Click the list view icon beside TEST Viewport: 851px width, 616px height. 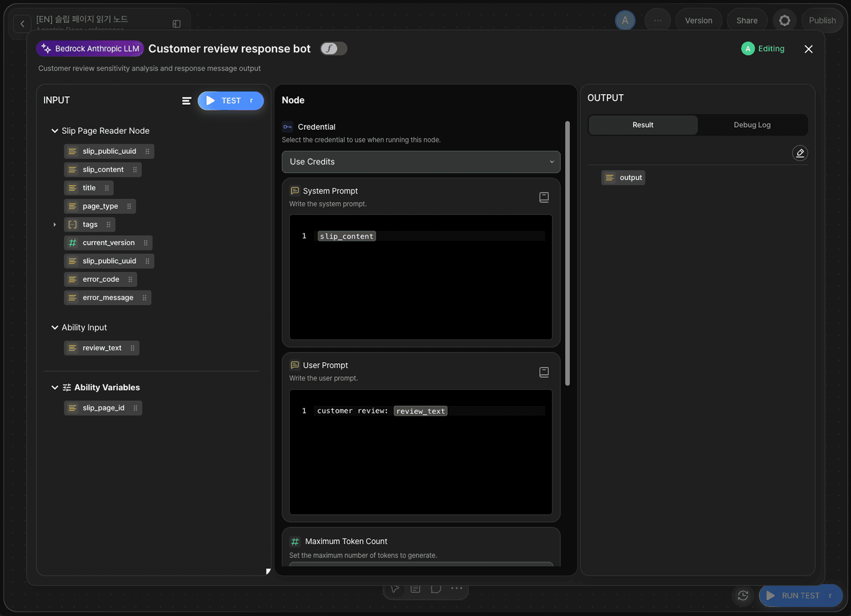click(186, 101)
